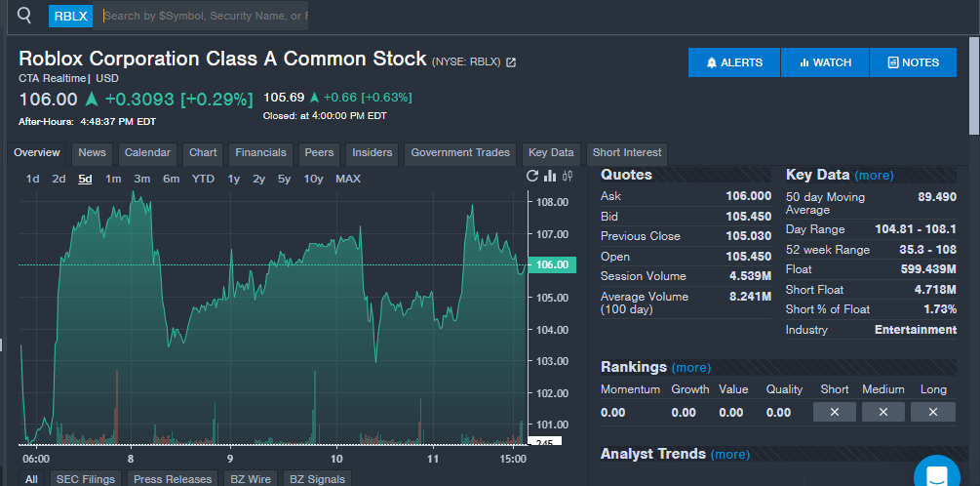Screen dimensions: 980x486
Task: Click the Short % of Float value 1.73%
Action: point(940,309)
